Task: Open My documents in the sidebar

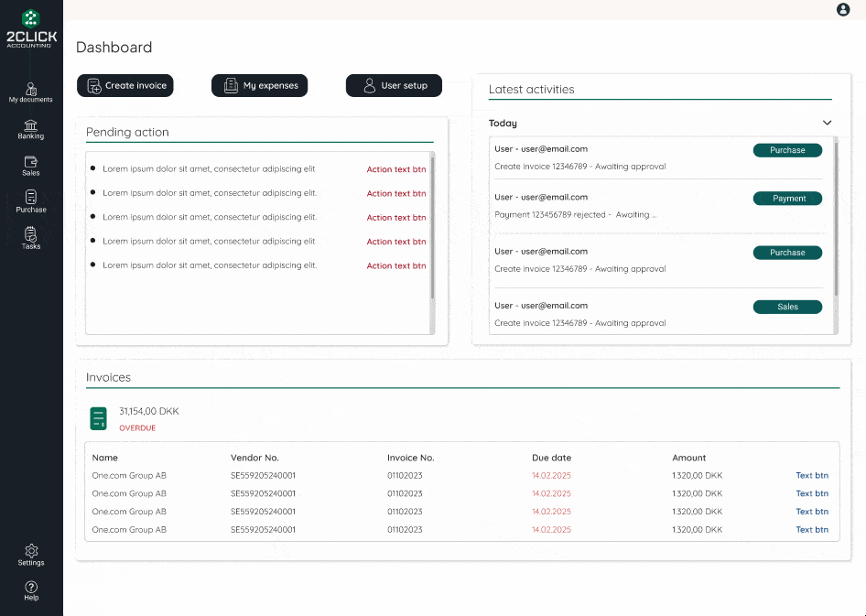Action: click(31, 92)
